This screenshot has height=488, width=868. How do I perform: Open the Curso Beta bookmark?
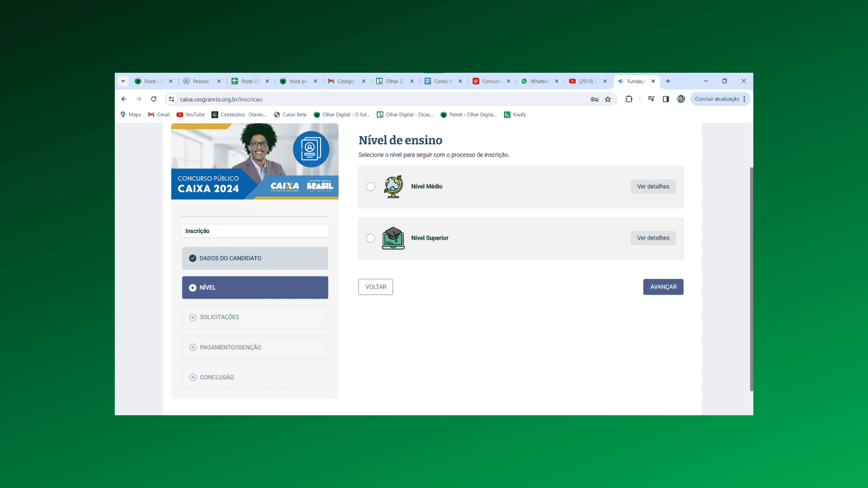click(290, 115)
